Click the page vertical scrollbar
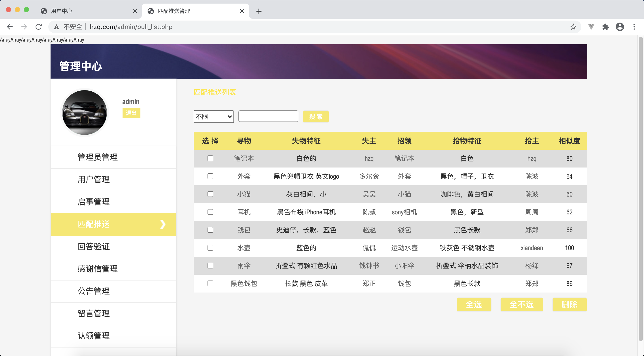644x356 pixels. pyautogui.click(x=641, y=189)
